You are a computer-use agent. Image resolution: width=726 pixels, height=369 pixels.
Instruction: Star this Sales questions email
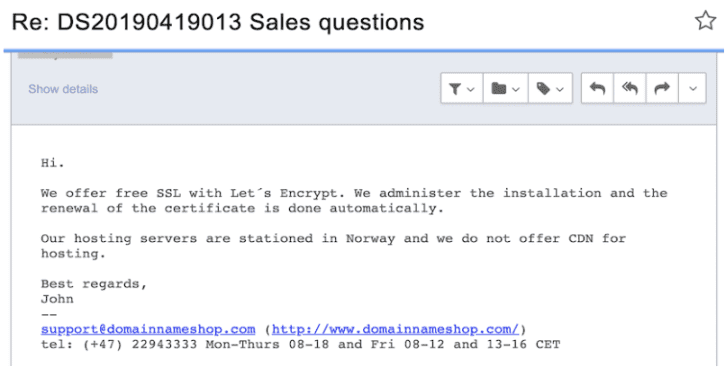(705, 21)
